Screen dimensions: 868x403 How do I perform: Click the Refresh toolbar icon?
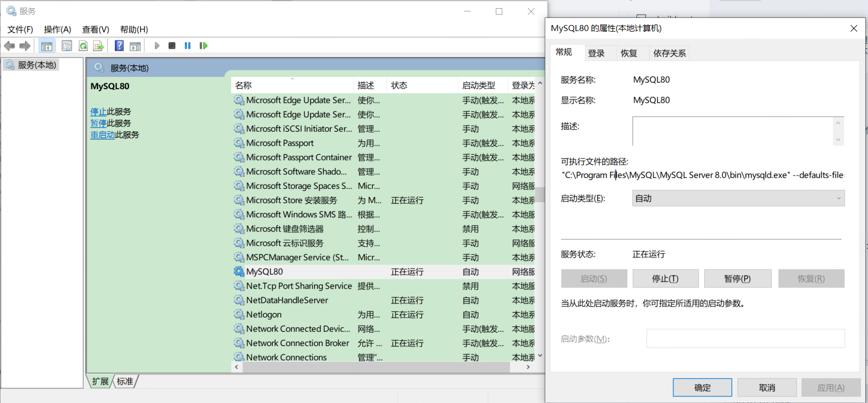(x=83, y=46)
